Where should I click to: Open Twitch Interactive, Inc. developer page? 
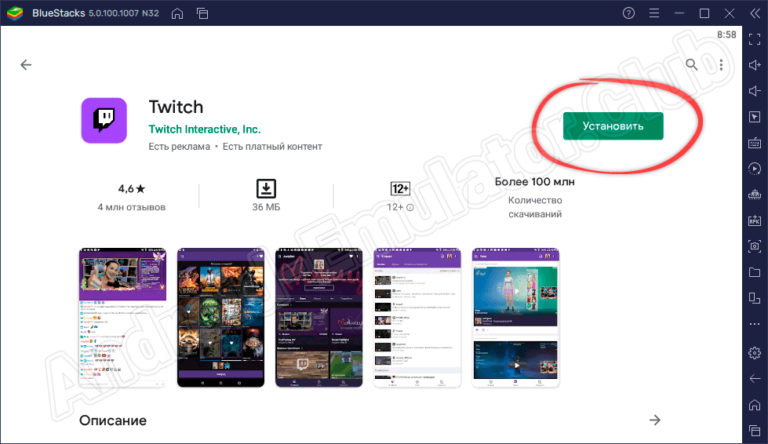(x=204, y=130)
